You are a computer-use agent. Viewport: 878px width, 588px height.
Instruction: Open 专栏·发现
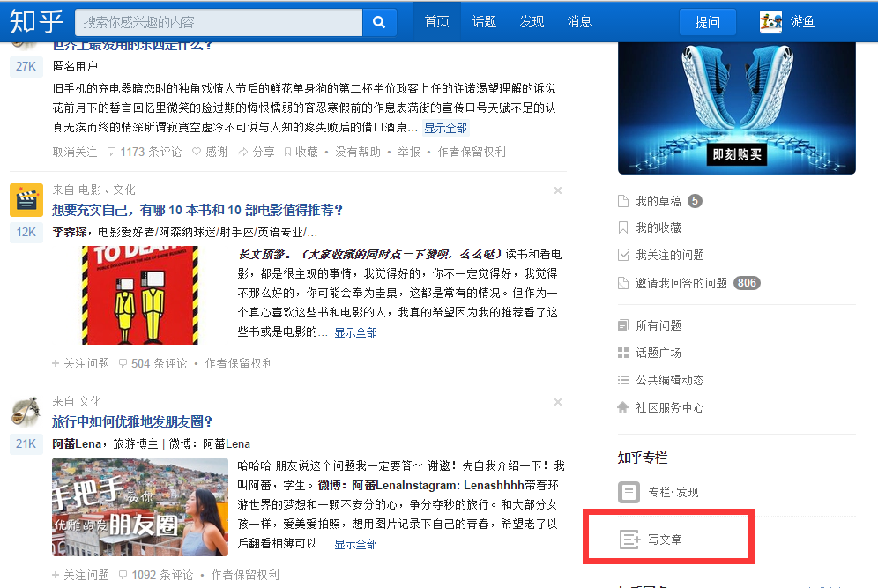click(659, 492)
